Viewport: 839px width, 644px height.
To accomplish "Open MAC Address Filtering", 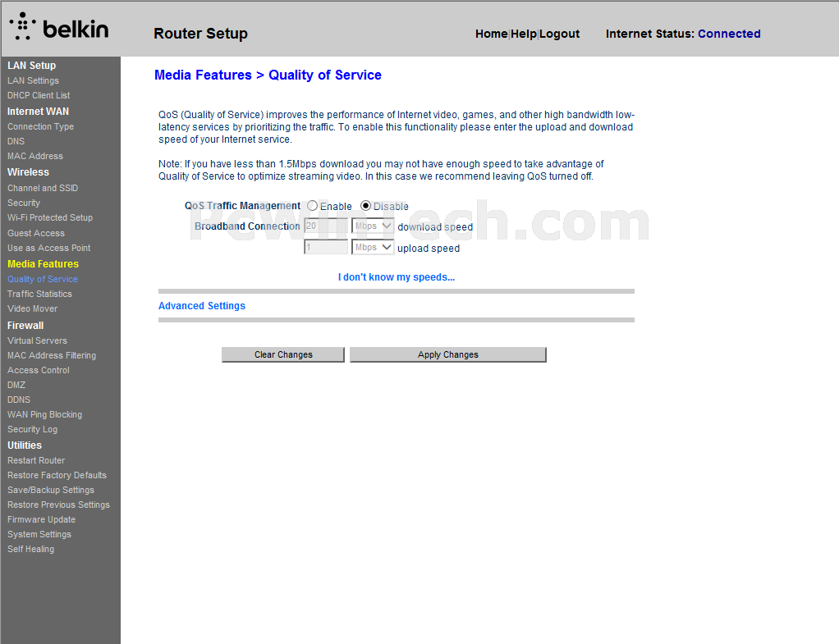I will [52, 355].
